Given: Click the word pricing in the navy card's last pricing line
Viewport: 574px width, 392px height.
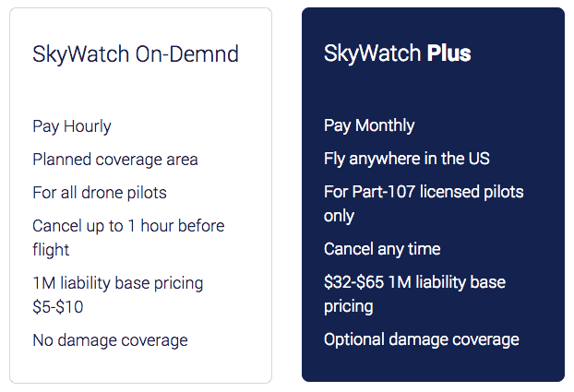Looking at the screenshot, I should coord(348,306).
